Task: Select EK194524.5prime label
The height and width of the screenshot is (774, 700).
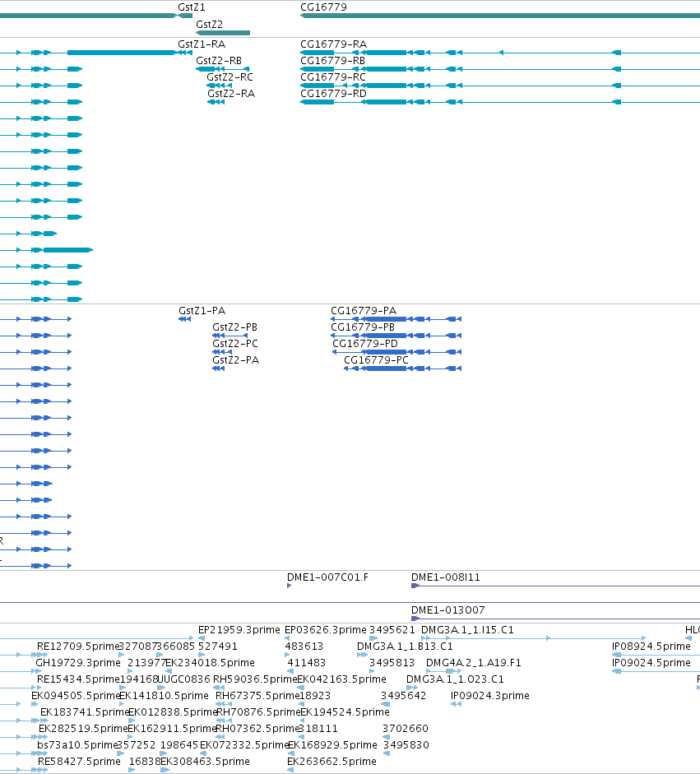Action: [x=345, y=712]
